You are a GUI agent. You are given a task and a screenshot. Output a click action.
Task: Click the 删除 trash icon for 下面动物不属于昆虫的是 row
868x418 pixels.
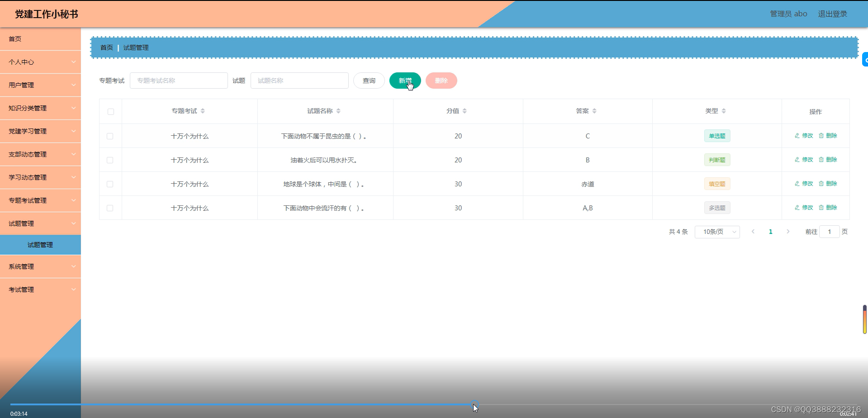pos(828,136)
